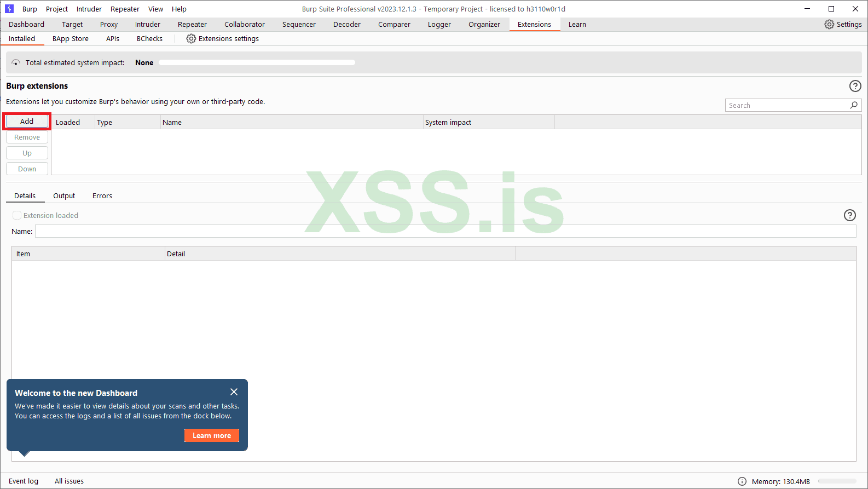The image size is (868, 489).
Task: Open the Comparer tab
Action: click(394, 24)
